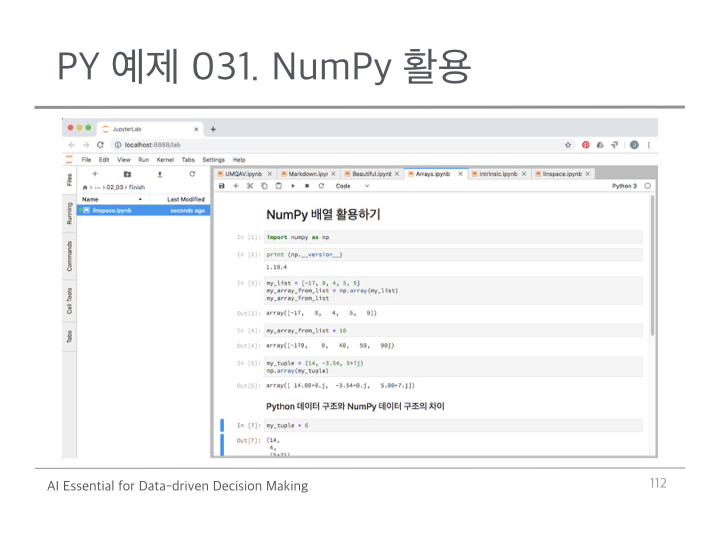Switch to the linspace.ipynb notebook tab

pos(562,174)
